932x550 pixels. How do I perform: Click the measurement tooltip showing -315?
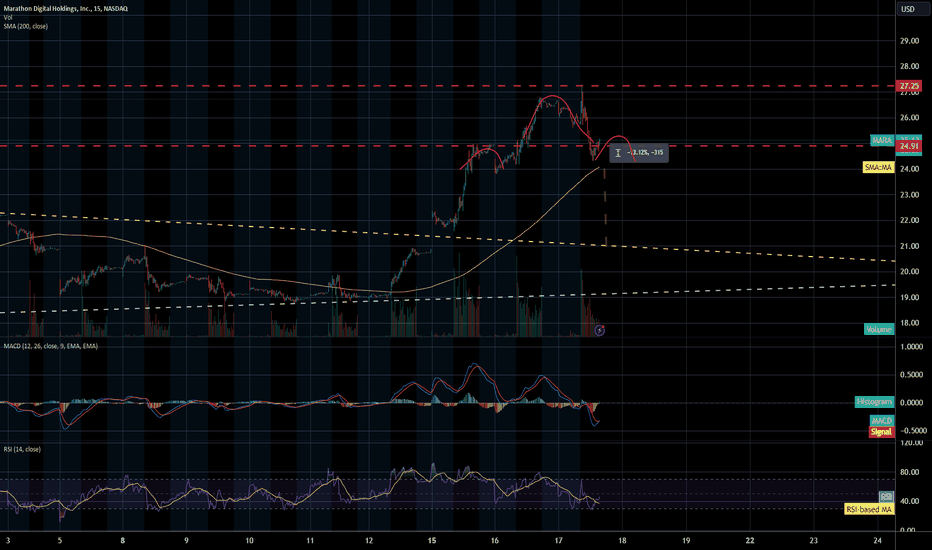pos(639,153)
